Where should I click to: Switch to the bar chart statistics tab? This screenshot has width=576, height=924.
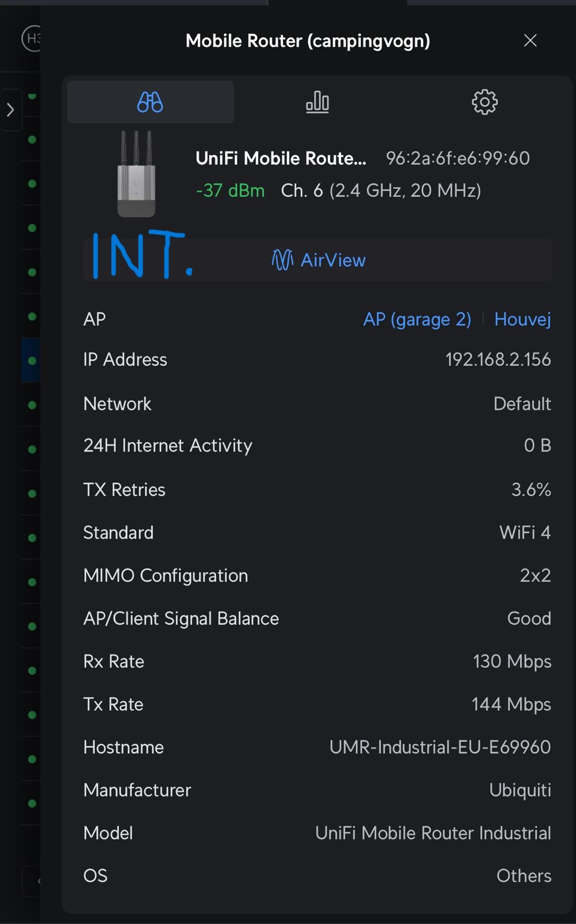click(317, 102)
